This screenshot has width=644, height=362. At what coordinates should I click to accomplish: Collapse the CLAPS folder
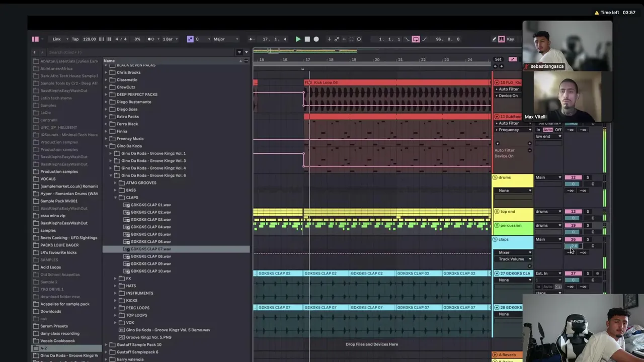click(115, 198)
